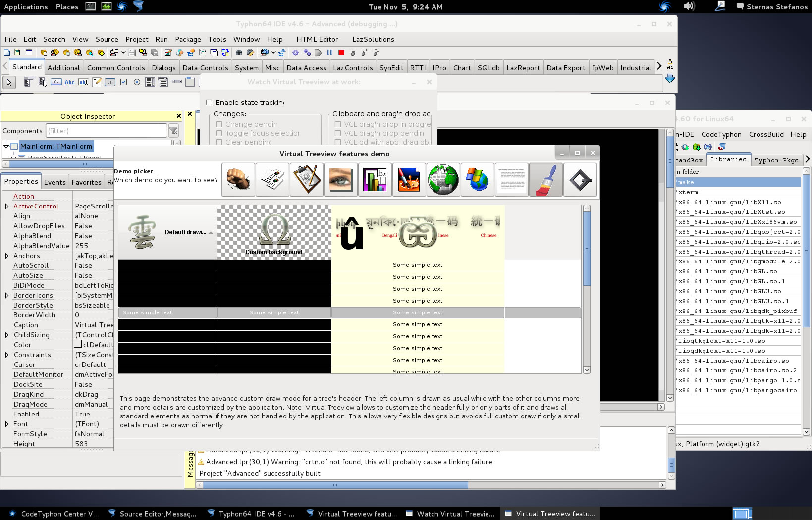Click the floppy disk Save icon
Screen dimensions: 812x520
pos(132,52)
